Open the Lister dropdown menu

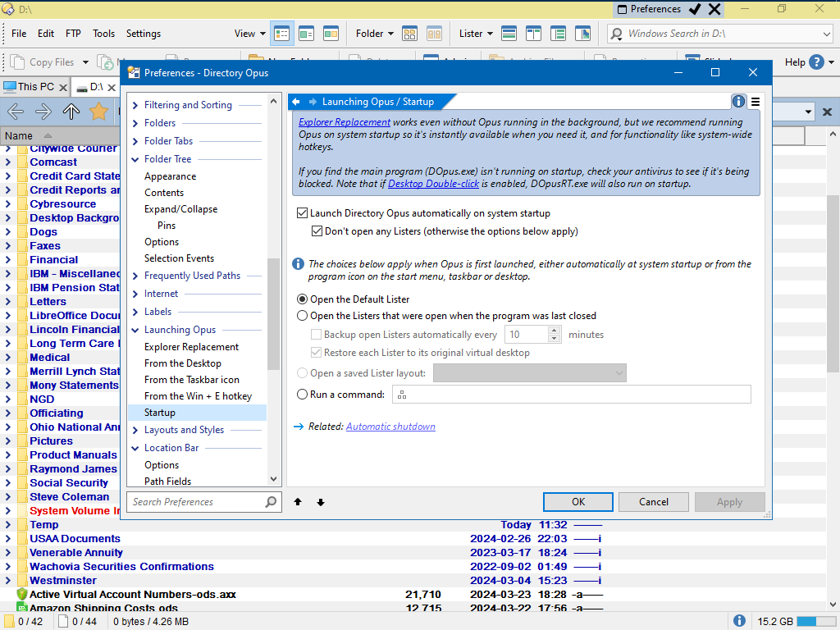[x=476, y=34]
